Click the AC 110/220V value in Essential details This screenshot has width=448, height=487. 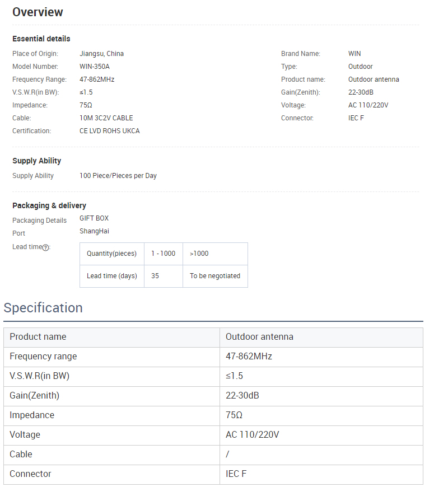tap(368, 105)
